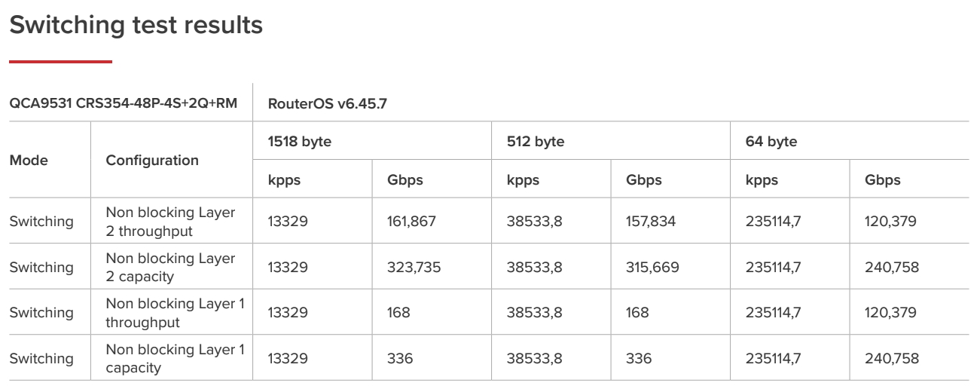Select the RouterOS v6.45.7 header cell
Image resolution: width=980 pixels, height=392 pixels.
click(x=328, y=104)
